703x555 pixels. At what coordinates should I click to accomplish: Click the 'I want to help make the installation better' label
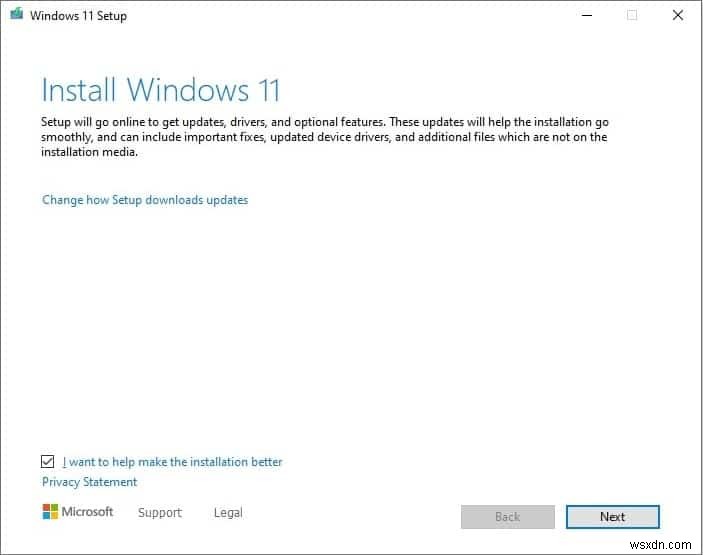tap(172, 462)
